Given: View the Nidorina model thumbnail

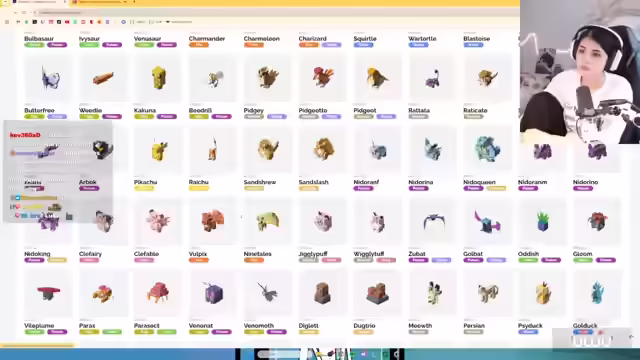Looking at the screenshot, I should (432, 149).
